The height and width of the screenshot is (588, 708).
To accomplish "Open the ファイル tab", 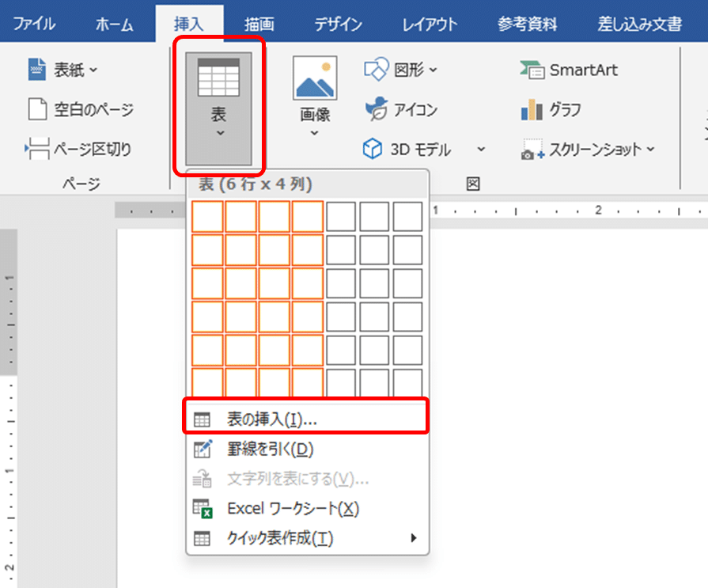I will tap(34, 24).
